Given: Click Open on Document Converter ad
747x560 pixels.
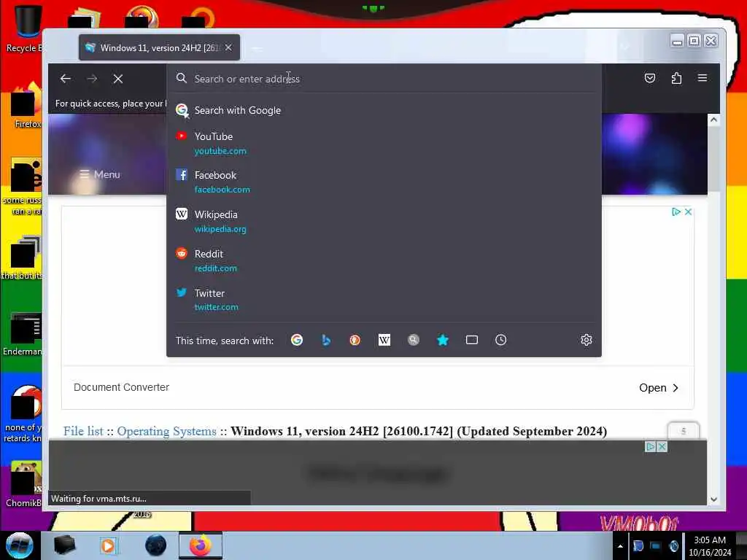Looking at the screenshot, I should [x=659, y=388].
